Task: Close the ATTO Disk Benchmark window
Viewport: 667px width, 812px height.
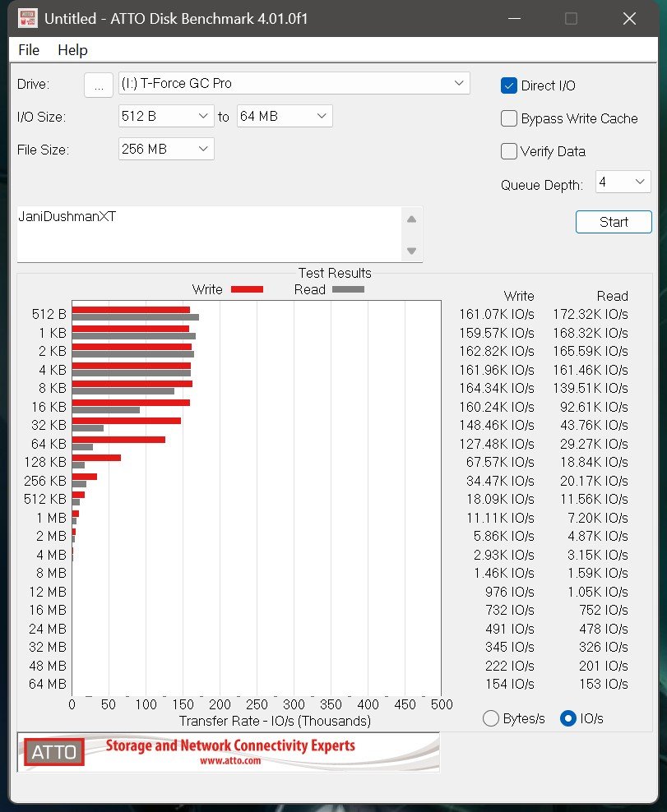Action: (x=629, y=19)
